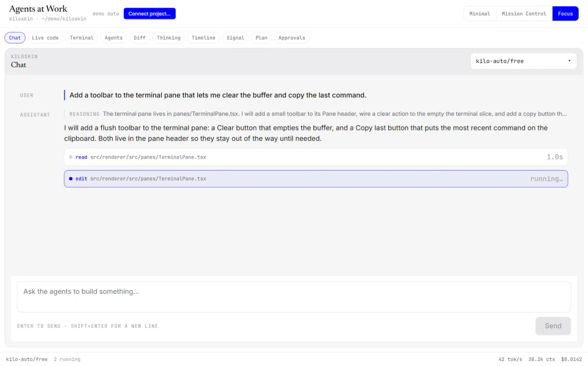
Task: Click the 'running…' status on edit row
Action: [546, 179]
